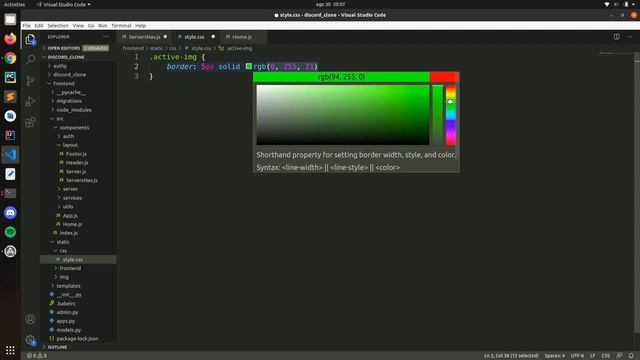The width and height of the screenshot is (640, 360).
Task: Click the errors and warnings status indicator
Action: coord(37,356)
